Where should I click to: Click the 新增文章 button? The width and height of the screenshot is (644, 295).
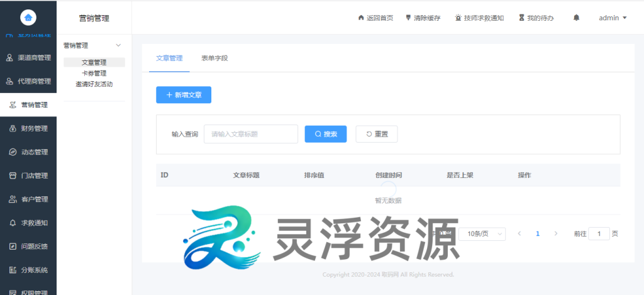[184, 95]
